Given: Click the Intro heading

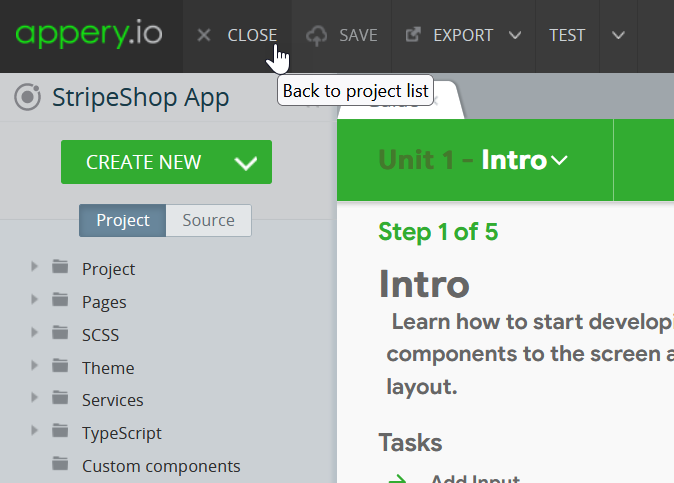Looking at the screenshot, I should coord(424,284).
